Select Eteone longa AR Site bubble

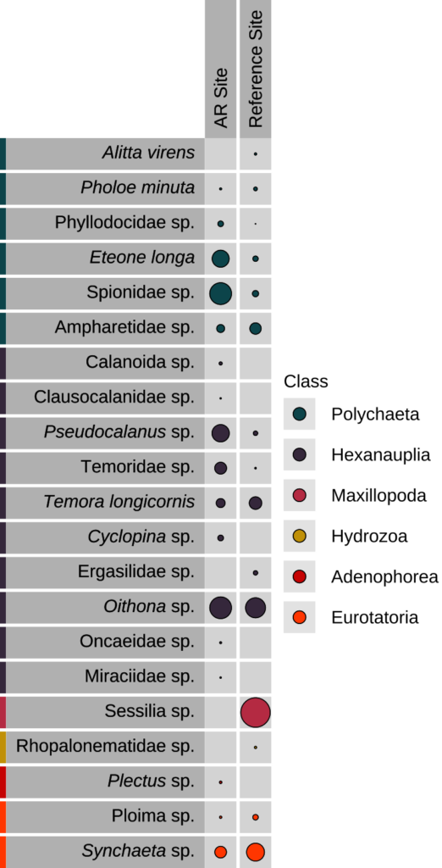click(x=221, y=259)
